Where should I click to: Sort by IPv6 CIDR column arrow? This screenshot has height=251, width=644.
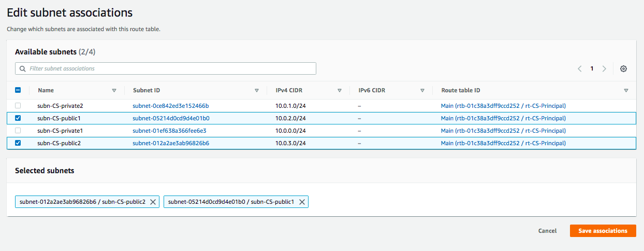[x=422, y=90]
